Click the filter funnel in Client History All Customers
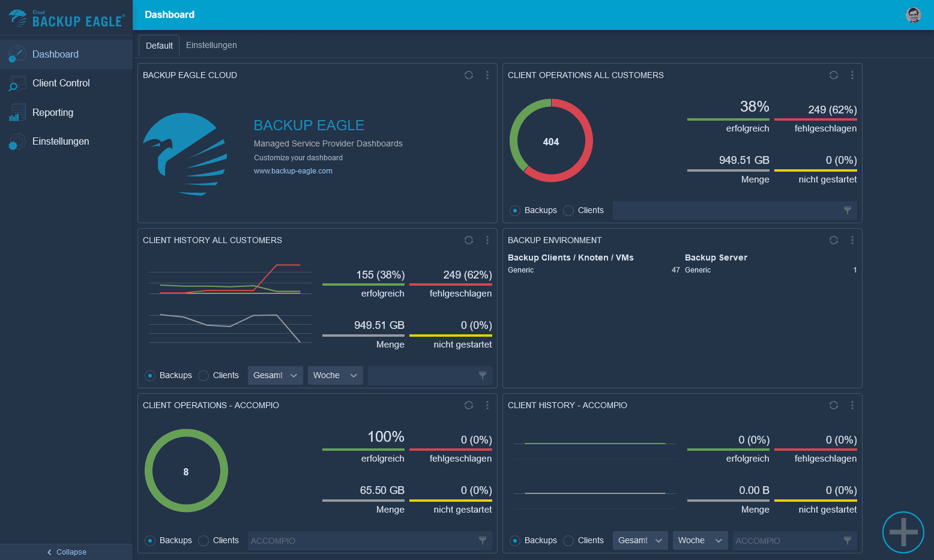934x560 pixels. tap(483, 376)
